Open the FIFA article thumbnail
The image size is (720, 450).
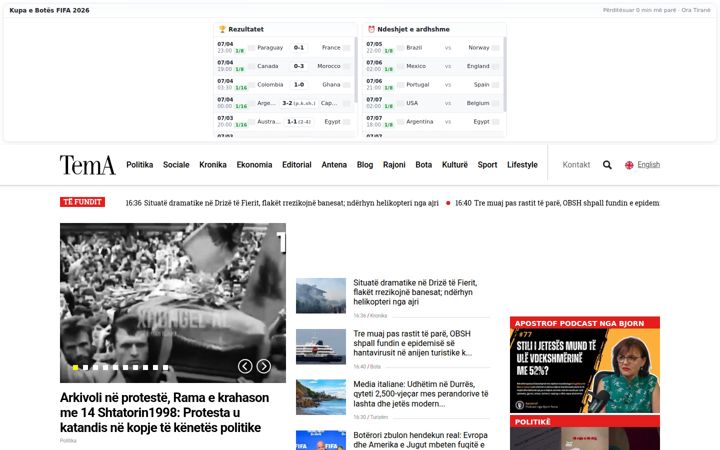pos(321,440)
